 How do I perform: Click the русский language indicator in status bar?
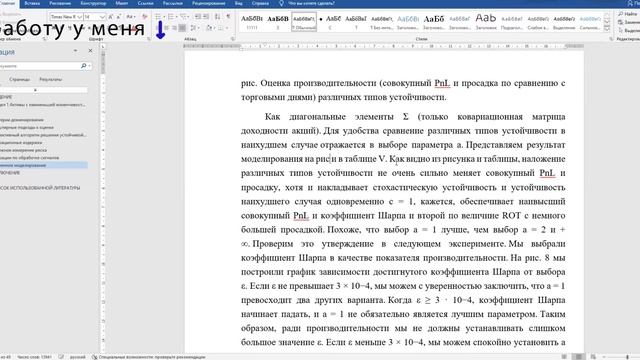pyautogui.click(x=78, y=357)
